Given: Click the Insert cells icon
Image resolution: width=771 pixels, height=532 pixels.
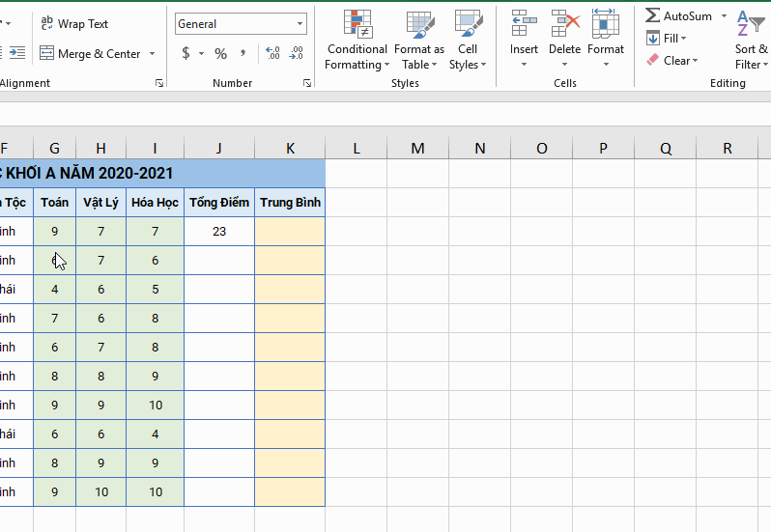Looking at the screenshot, I should pos(524,23).
